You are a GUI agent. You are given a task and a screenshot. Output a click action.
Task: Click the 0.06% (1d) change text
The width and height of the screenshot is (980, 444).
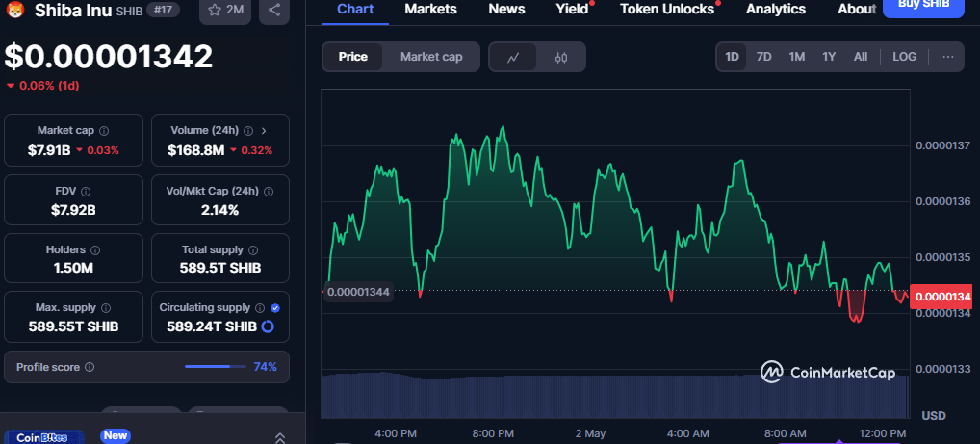(x=42, y=87)
